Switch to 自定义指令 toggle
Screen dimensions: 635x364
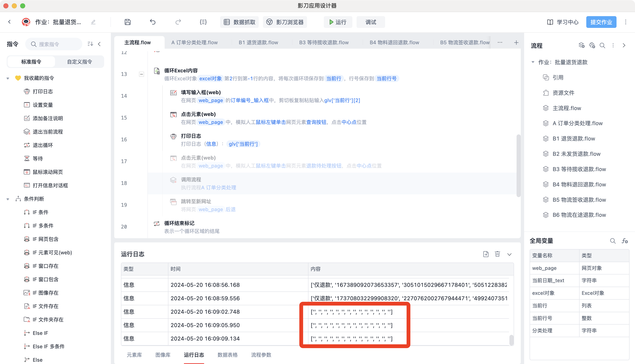click(x=79, y=61)
